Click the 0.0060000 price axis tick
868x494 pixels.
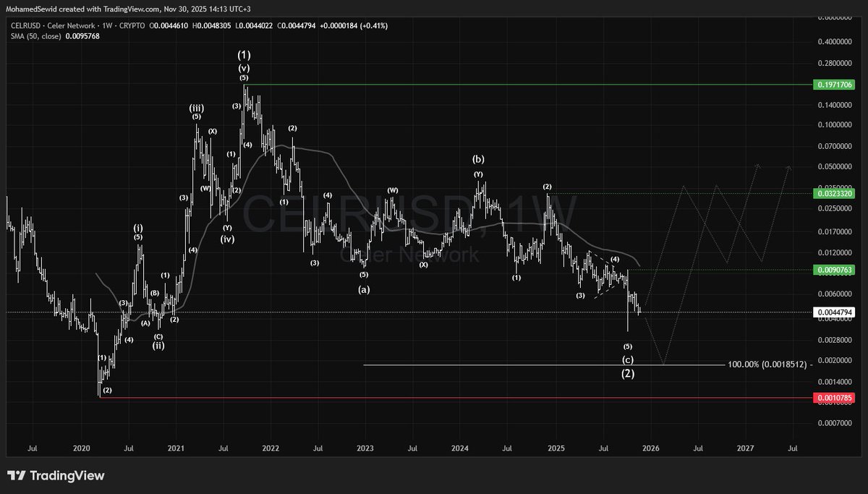point(836,294)
